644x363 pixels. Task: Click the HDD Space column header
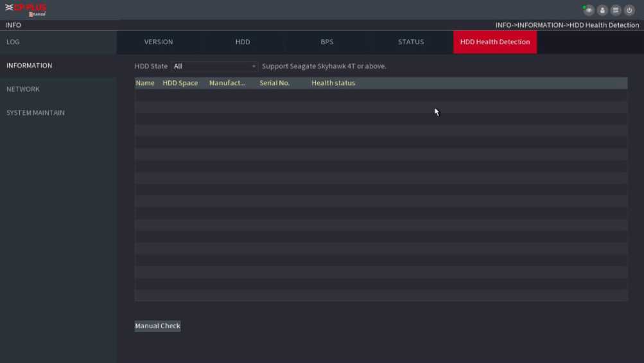pyautogui.click(x=180, y=83)
